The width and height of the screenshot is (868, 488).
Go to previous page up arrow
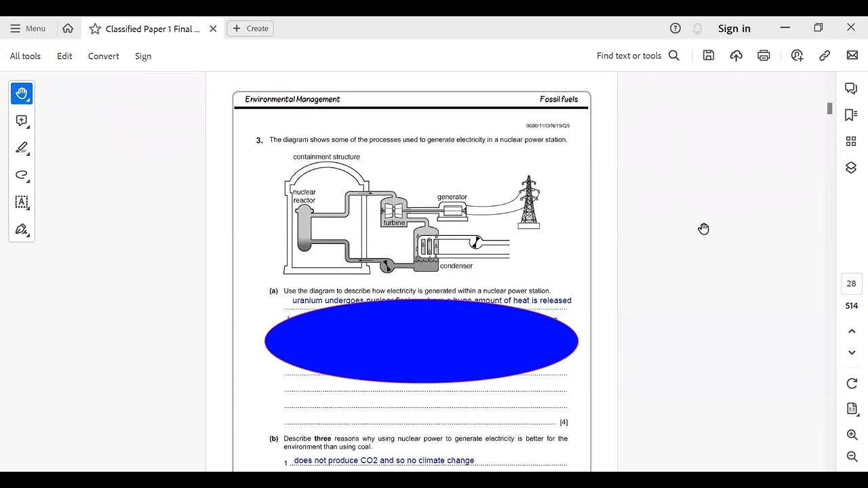[852, 331]
